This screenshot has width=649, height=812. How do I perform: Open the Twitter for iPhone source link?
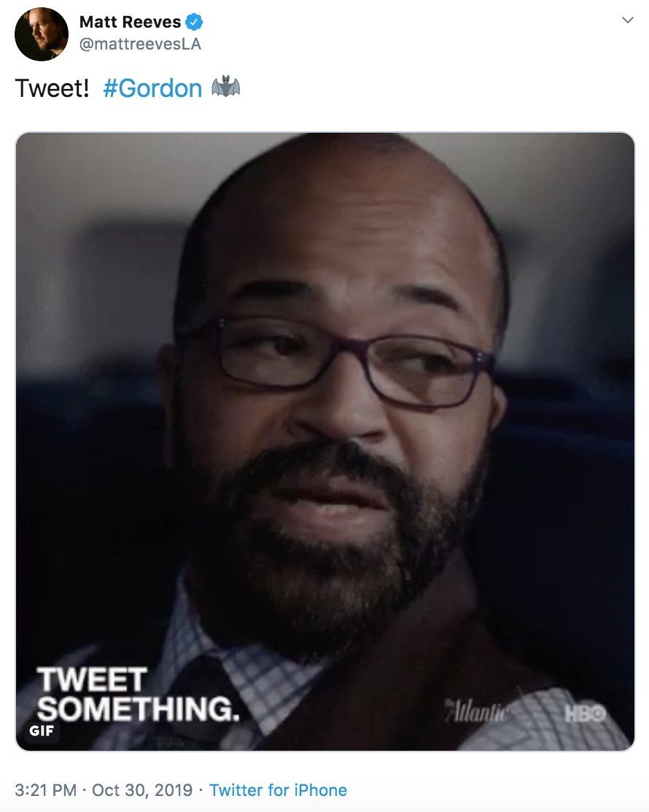coord(278,790)
